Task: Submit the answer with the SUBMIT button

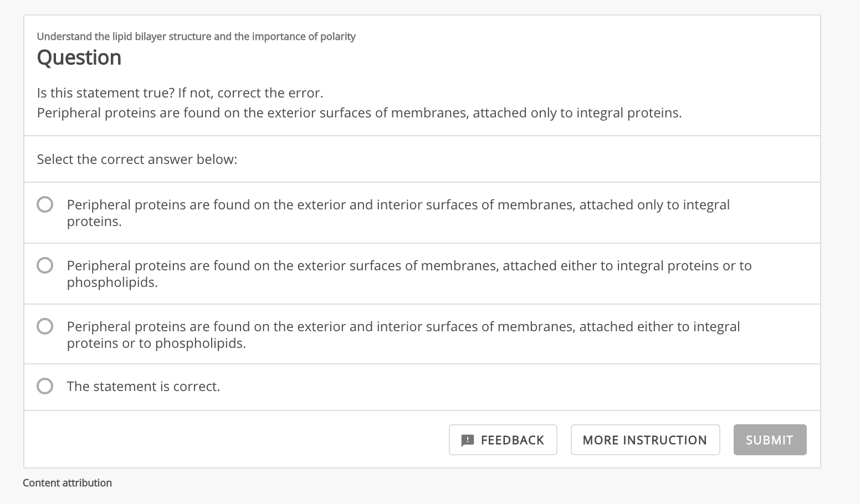Action: [770, 440]
